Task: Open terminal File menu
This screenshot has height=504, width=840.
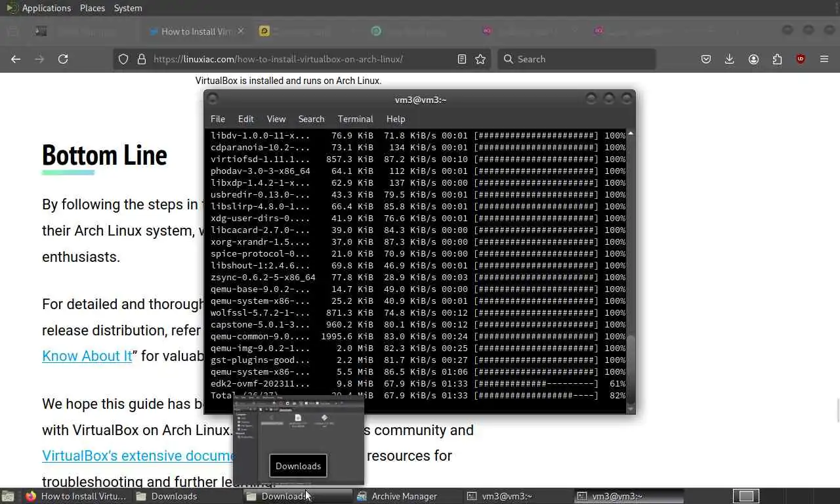Action: tap(218, 119)
